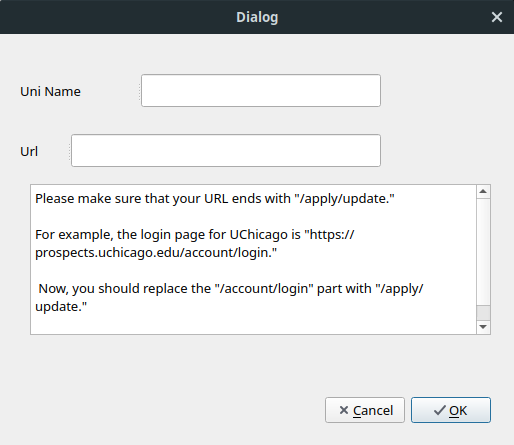Click the X icon on the Cancel button

point(344,410)
